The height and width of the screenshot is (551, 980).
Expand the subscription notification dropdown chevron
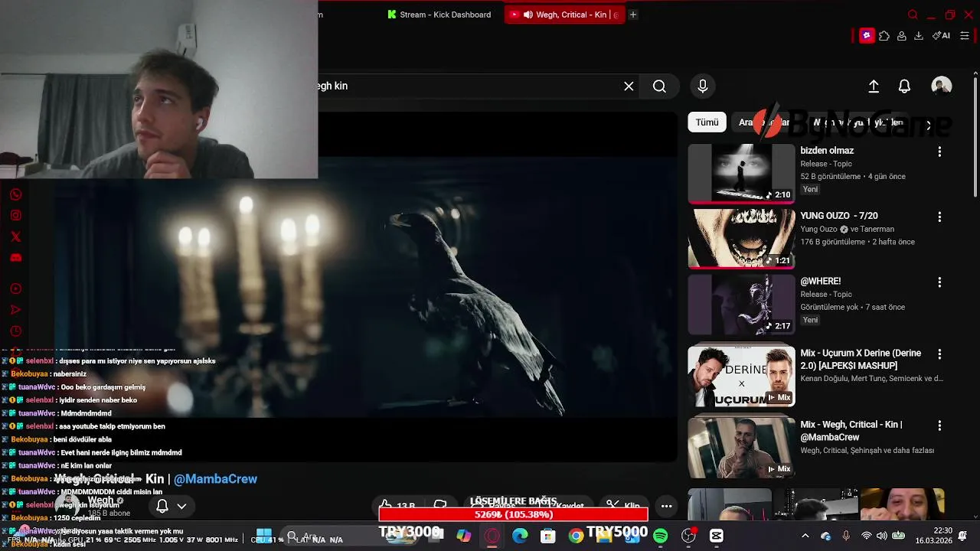tap(181, 506)
